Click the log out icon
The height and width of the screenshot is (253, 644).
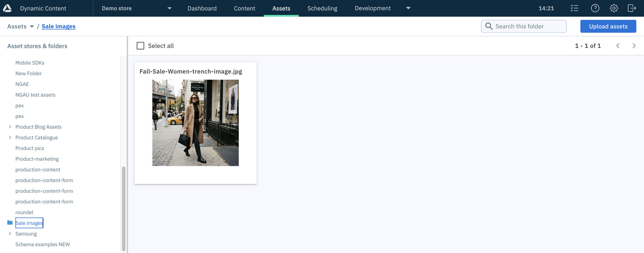click(632, 8)
